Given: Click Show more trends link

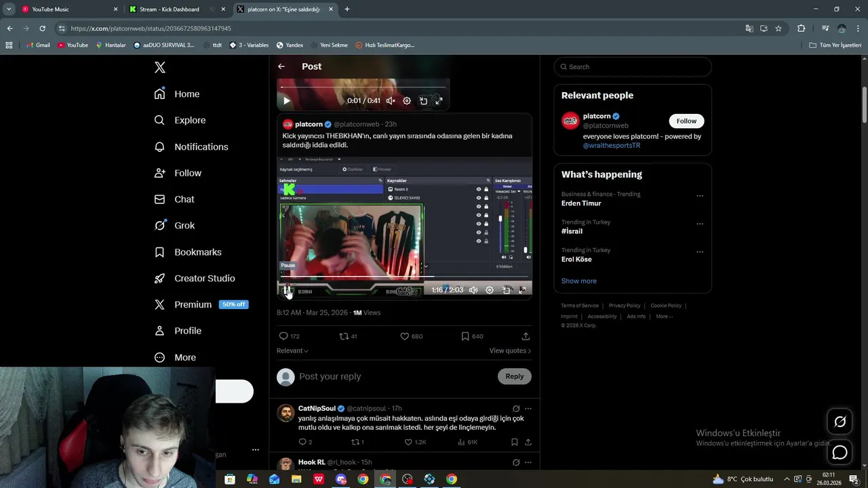Looking at the screenshot, I should [579, 281].
